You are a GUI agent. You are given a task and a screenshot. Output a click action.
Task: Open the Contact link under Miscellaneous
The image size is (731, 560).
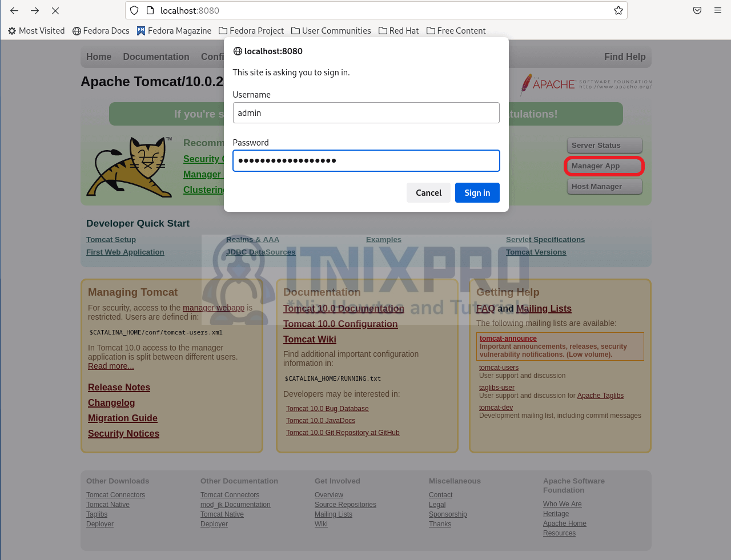(440, 495)
